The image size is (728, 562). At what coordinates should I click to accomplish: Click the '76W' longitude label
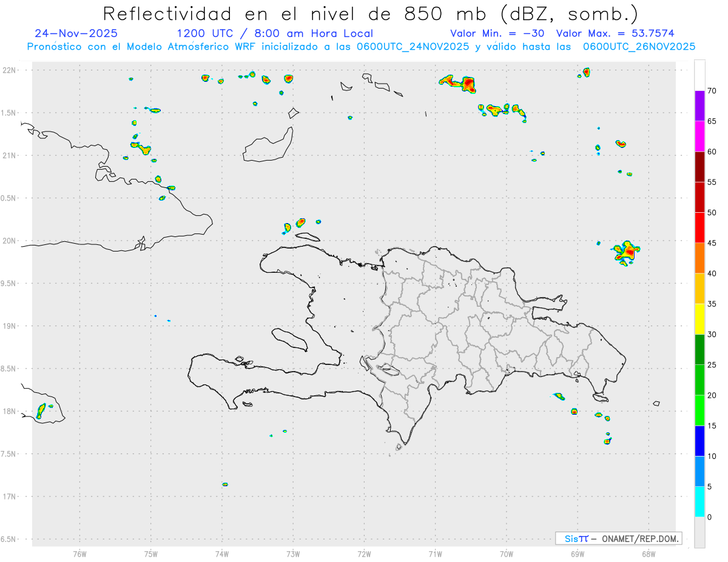[x=79, y=553]
